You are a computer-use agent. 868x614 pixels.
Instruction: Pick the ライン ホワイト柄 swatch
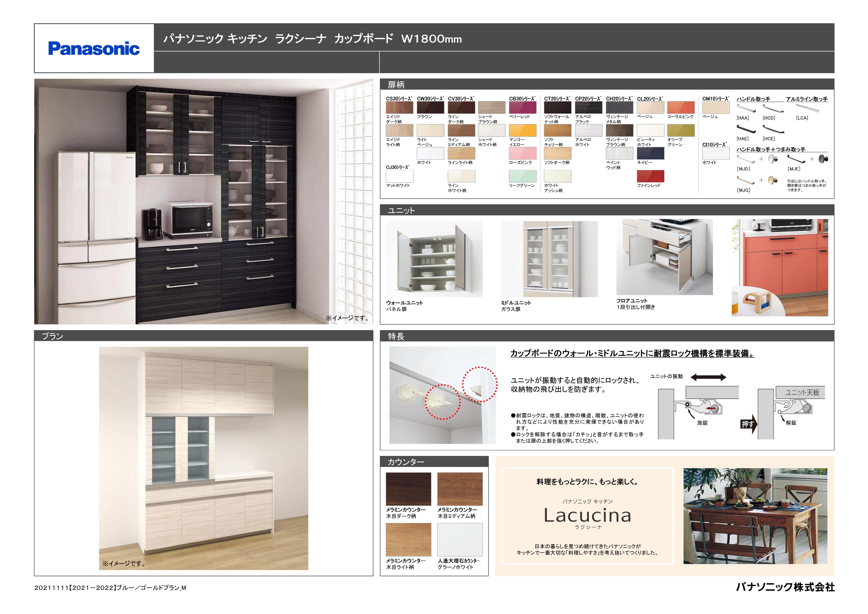pyautogui.click(x=462, y=176)
